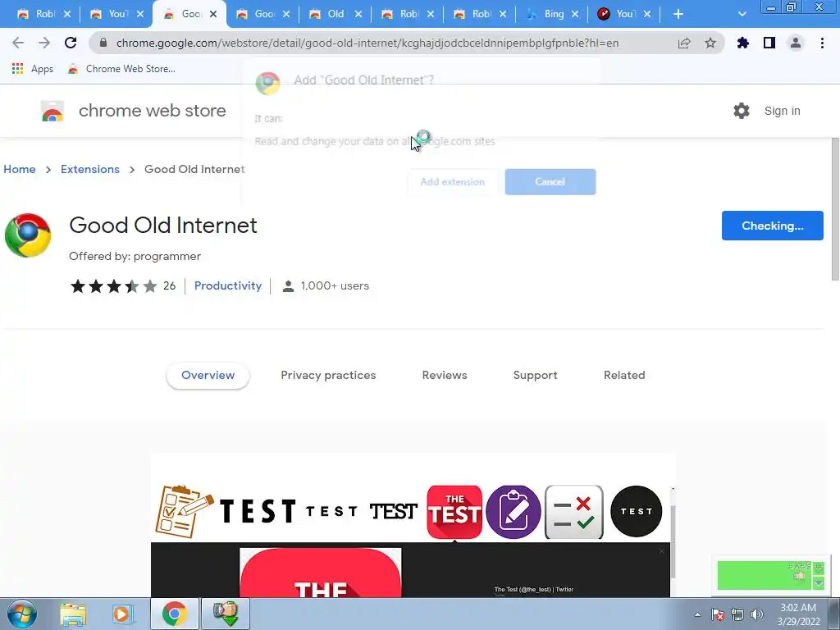Open the Apps grid shortcut in bookmarks bar
The image size is (840, 630).
(32, 69)
